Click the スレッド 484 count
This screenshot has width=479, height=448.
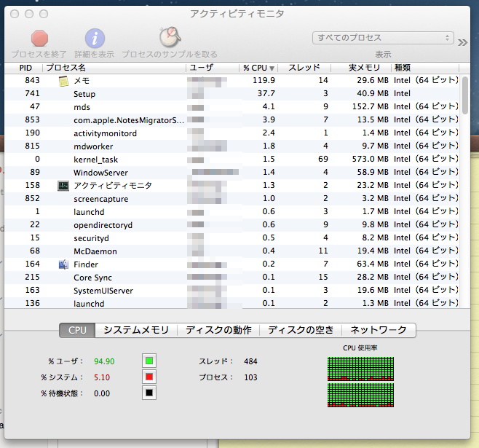[250, 361]
